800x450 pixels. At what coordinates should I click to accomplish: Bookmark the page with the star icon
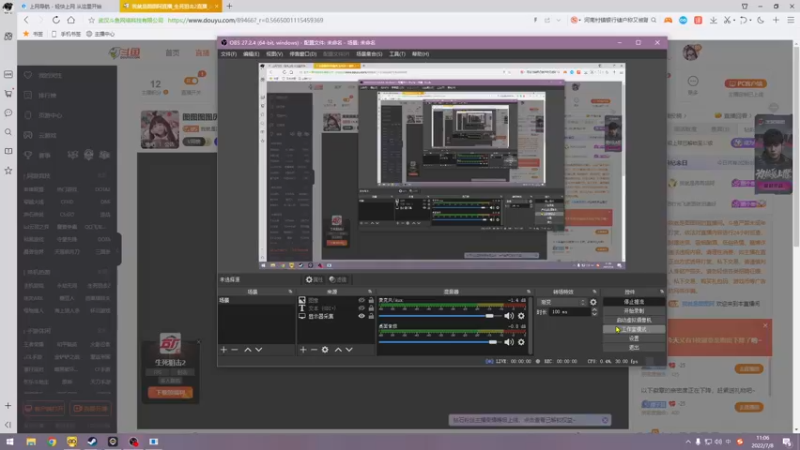pyautogui.click(x=91, y=20)
